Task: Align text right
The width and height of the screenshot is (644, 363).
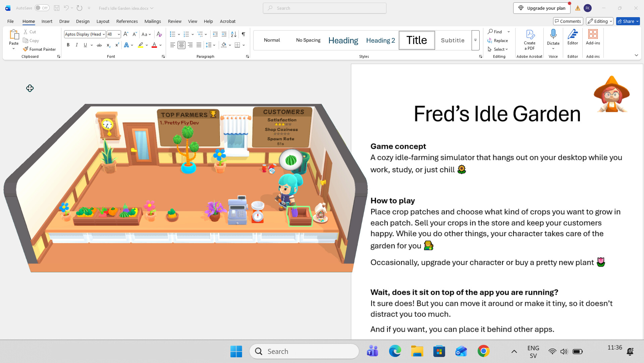Action: click(x=190, y=45)
